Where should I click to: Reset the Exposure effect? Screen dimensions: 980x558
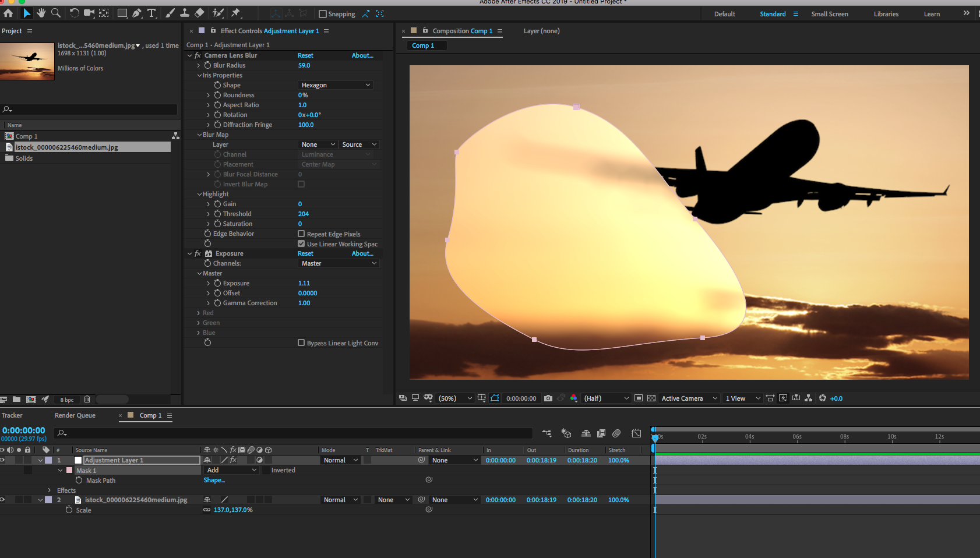pyautogui.click(x=305, y=254)
